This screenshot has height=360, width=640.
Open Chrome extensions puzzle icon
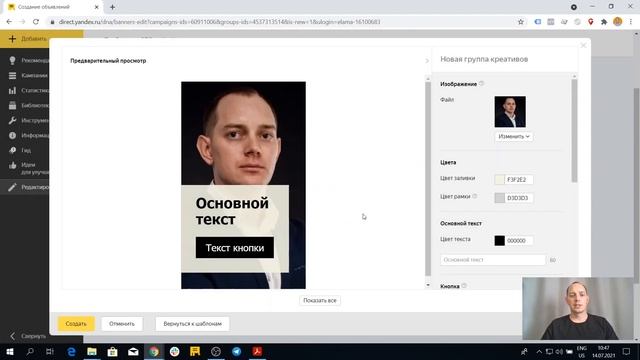pos(604,22)
